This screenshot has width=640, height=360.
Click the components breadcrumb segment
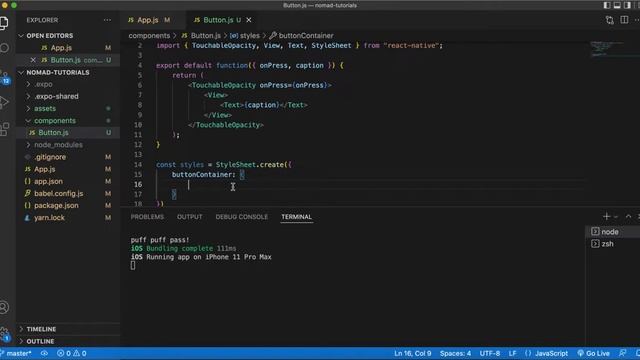[149, 36]
